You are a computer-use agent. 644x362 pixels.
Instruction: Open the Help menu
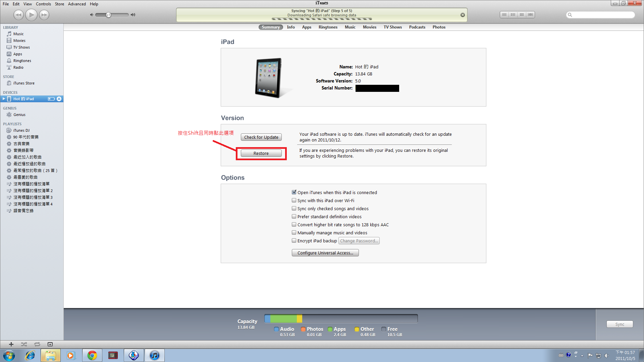pos(94,4)
